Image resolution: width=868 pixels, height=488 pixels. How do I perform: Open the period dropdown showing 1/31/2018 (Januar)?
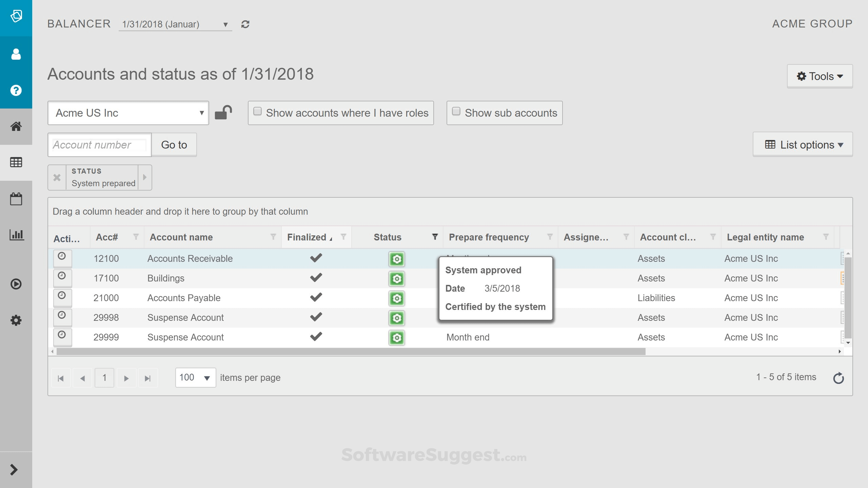click(x=175, y=24)
